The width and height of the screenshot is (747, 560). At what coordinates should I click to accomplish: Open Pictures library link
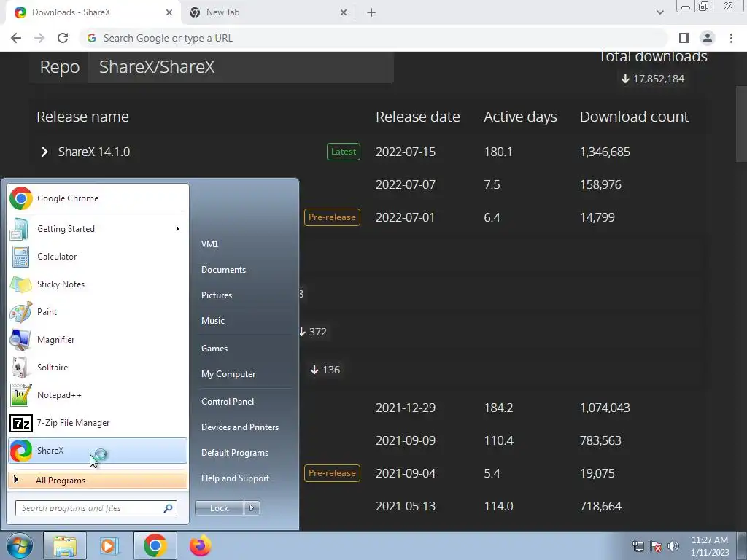217,295
